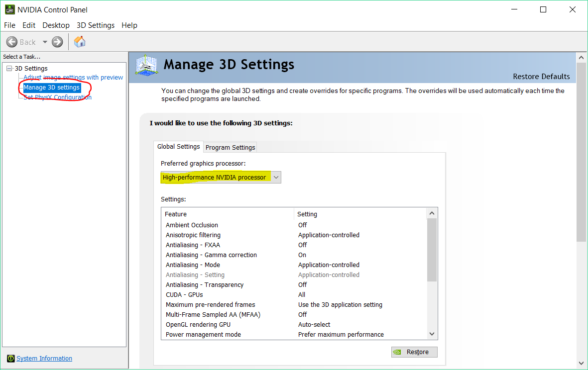This screenshot has height=370, width=588.
Task: Switch to the Program Settings tab
Action: click(230, 148)
